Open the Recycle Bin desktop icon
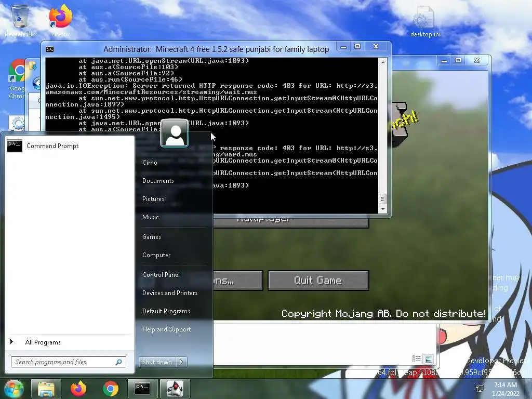 tap(20, 21)
